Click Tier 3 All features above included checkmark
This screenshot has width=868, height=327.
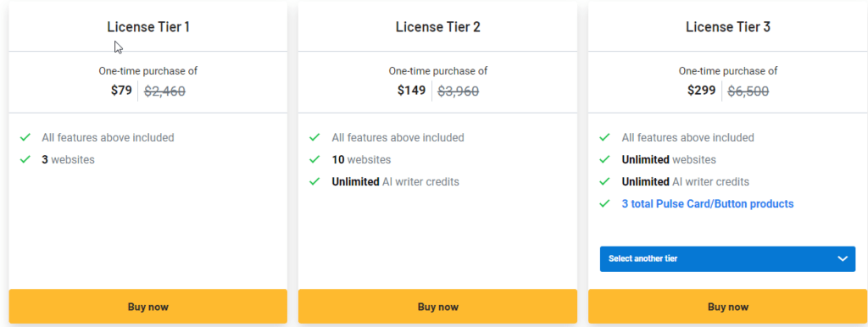[605, 137]
